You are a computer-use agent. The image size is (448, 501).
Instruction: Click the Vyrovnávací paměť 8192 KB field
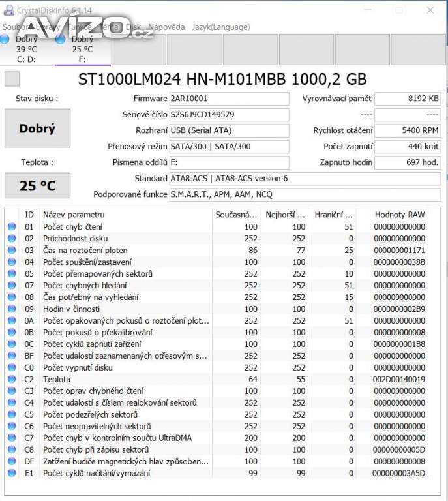(x=408, y=99)
